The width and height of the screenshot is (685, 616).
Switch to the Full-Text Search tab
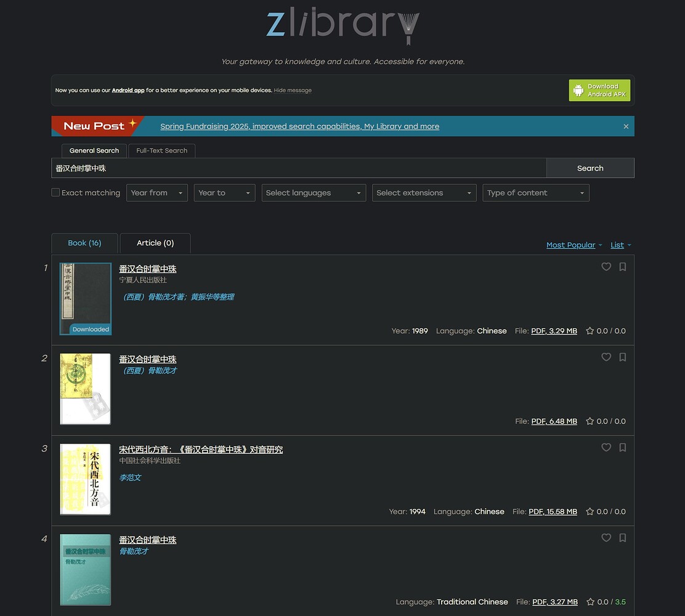click(x=162, y=150)
